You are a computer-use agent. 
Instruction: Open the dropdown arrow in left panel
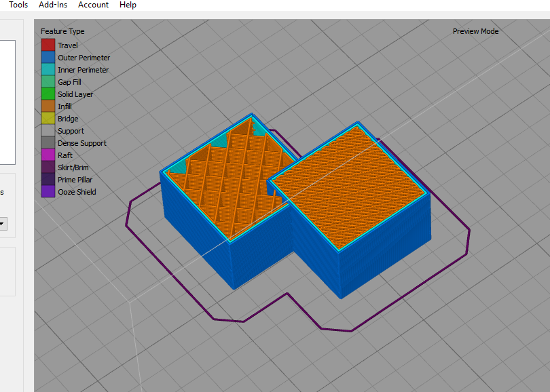(3, 224)
